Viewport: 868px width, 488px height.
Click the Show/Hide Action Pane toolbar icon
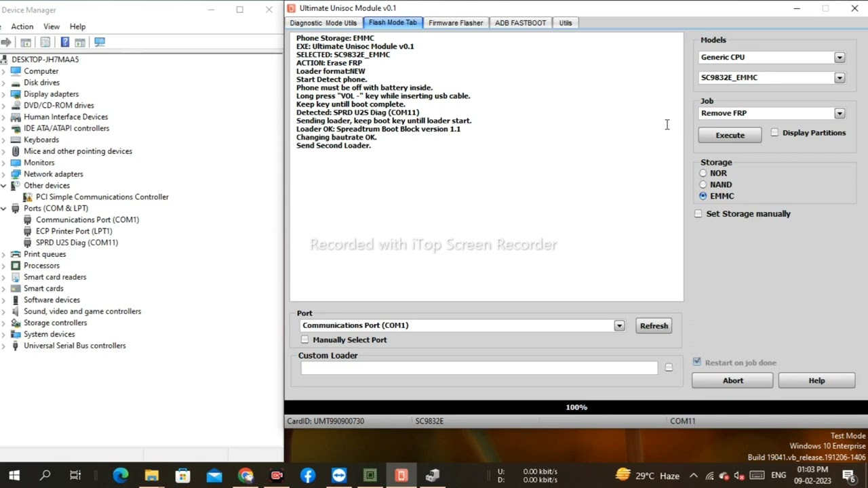pyautogui.click(x=80, y=42)
